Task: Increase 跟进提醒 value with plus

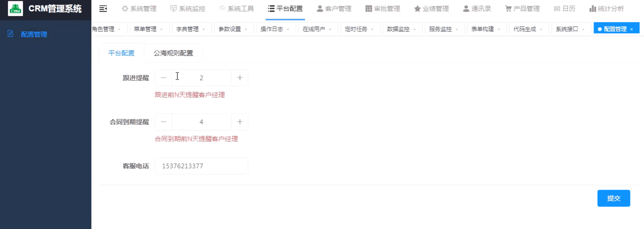Action: 240,78
